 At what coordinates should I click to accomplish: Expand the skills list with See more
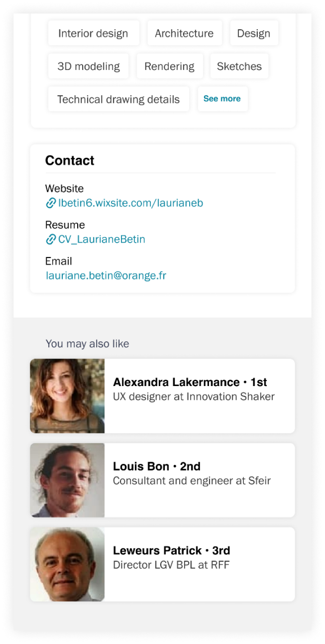222,99
